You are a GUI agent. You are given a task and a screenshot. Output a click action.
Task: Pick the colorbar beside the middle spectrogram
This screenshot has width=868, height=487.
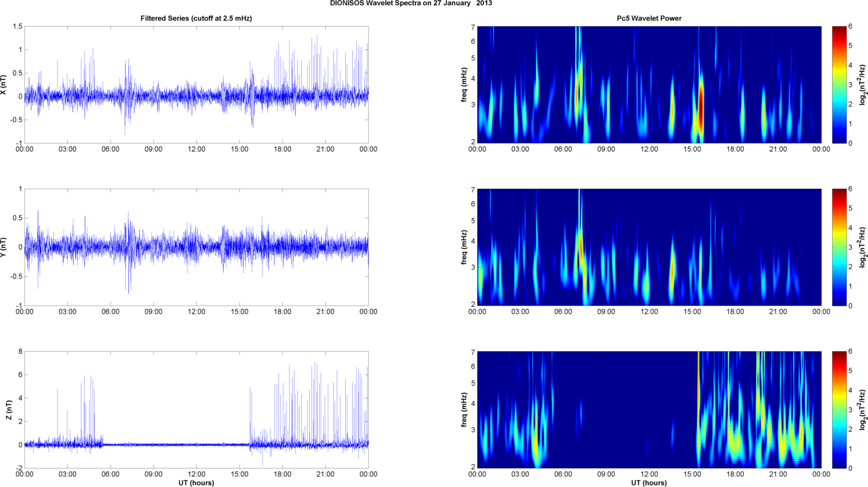[839, 247]
